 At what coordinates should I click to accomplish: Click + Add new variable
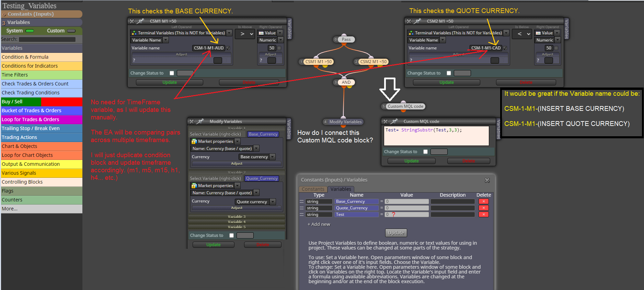tap(319, 224)
